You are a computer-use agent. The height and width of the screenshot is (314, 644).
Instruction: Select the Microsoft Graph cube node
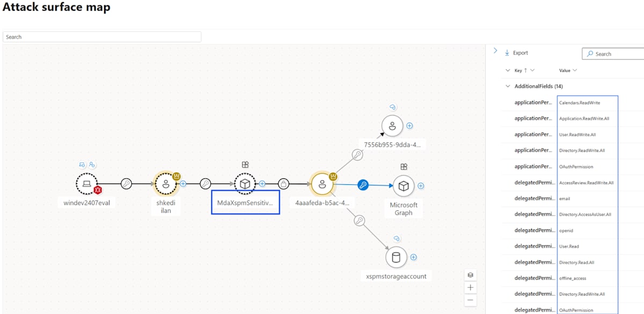pyautogui.click(x=403, y=186)
